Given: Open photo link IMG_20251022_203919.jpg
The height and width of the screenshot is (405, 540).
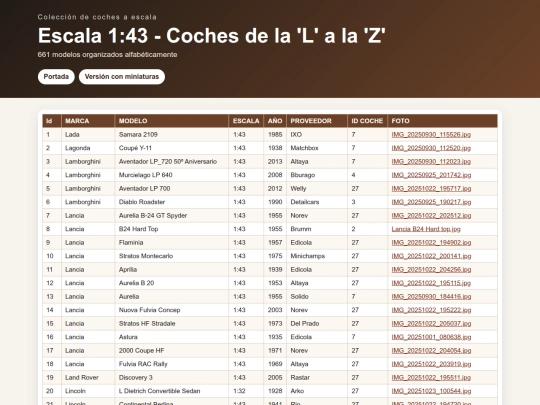Looking at the screenshot, I should coord(431,364).
